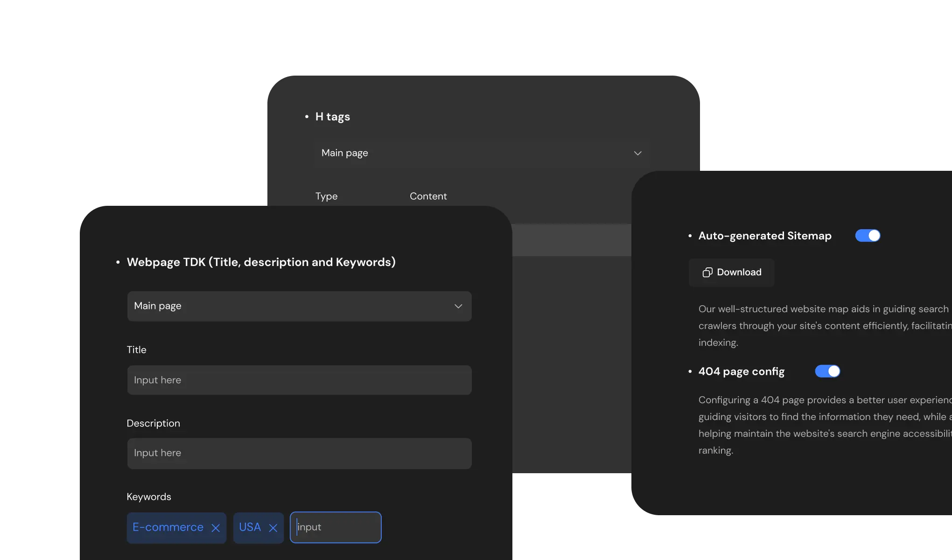Screen dimensions: 952x560
Task: Click the Content column header
Action: pos(428,196)
